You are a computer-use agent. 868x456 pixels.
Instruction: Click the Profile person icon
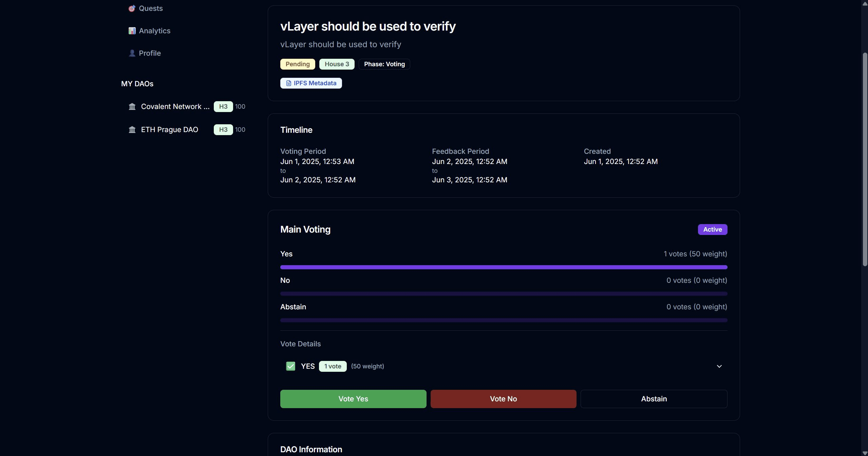132,53
